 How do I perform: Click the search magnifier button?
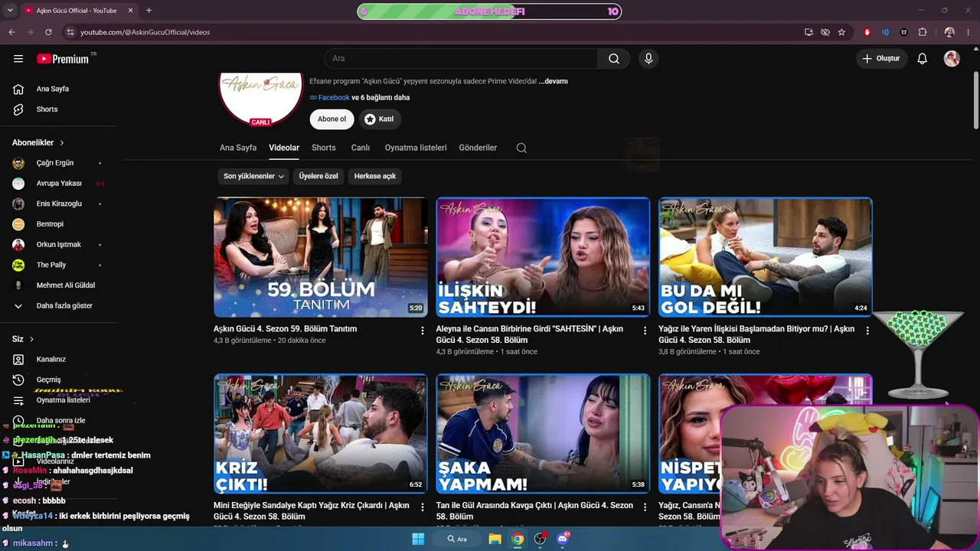614,59
